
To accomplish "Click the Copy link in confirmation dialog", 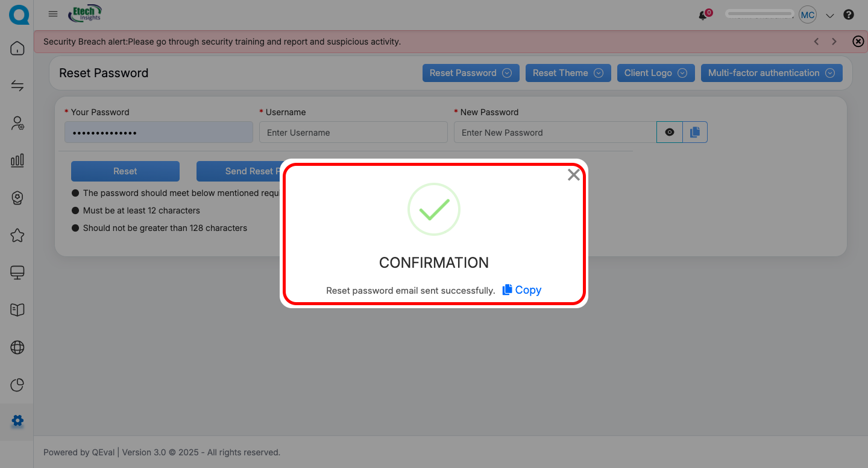I will point(522,290).
